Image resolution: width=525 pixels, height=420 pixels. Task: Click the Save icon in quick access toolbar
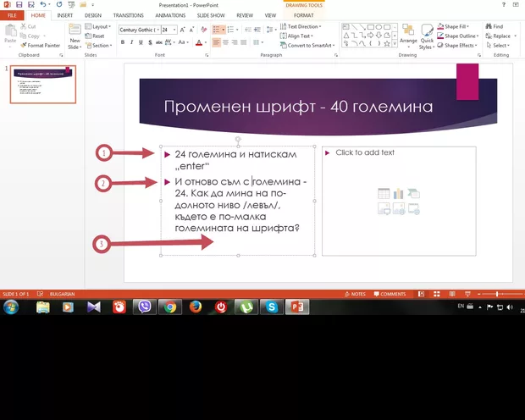[x=19, y=5]
